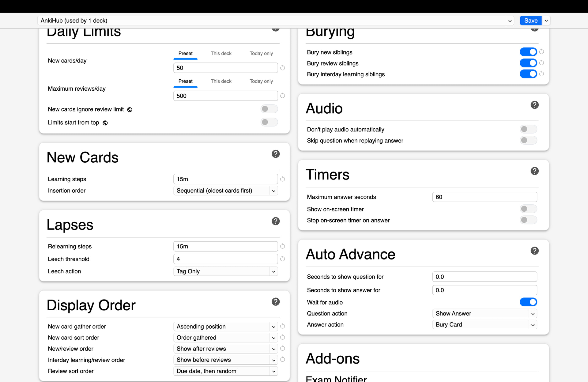Enable Show on-screen timer

click(x=528, y=209)
